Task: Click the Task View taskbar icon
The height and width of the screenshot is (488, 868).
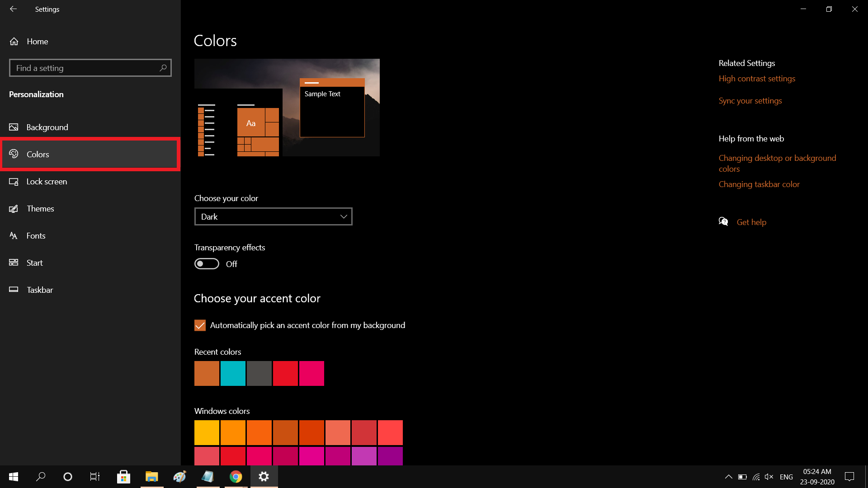Action: (x=94, y=477)
